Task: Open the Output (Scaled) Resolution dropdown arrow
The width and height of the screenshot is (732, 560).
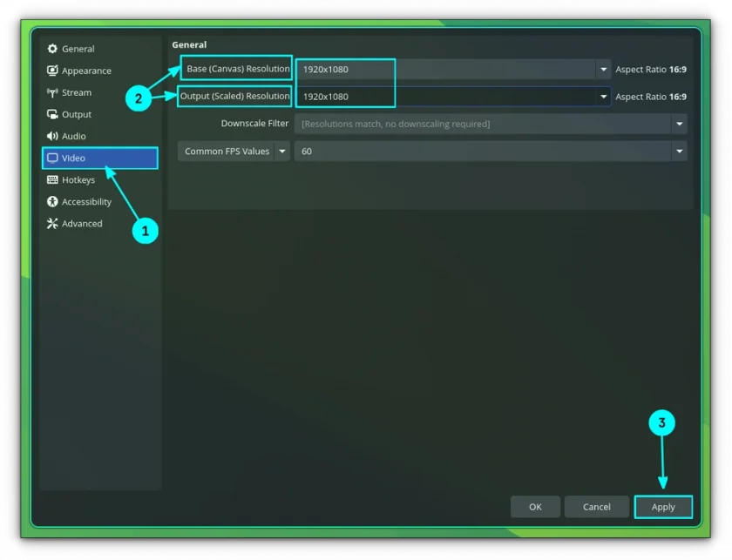Action: click(x=603, y=97)
